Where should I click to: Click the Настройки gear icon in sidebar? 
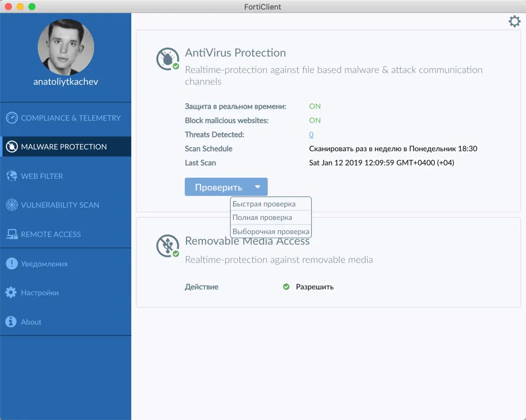point(11,292)
